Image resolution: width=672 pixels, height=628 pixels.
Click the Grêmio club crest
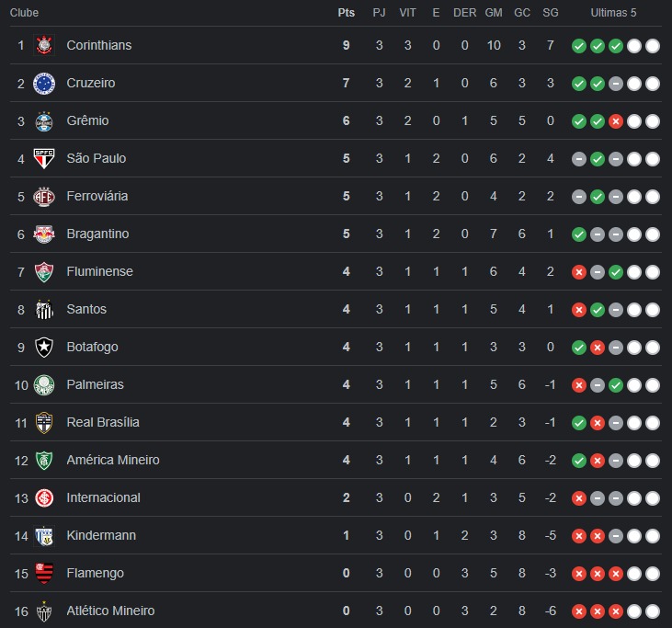[x=44, y=120]
